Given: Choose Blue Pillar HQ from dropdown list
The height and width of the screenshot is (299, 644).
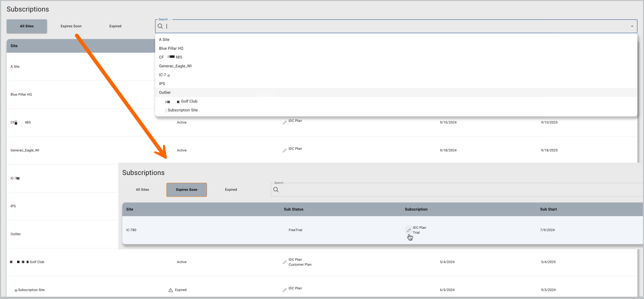Looking at the screenshot, I should tap(396, 48).
